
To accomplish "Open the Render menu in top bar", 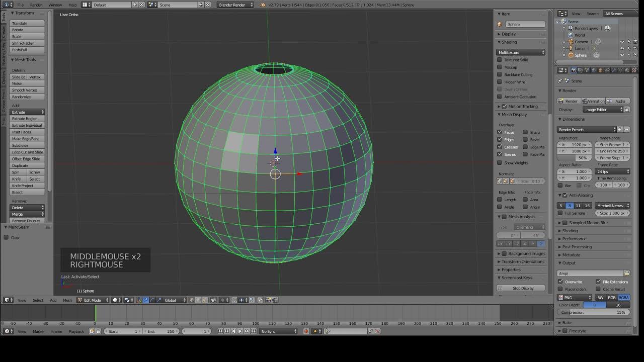I will click(36, 5).
